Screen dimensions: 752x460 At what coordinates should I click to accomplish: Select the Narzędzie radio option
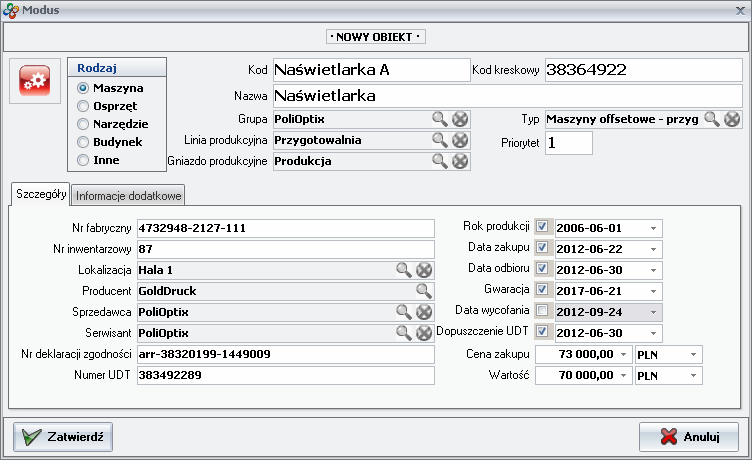83,124
